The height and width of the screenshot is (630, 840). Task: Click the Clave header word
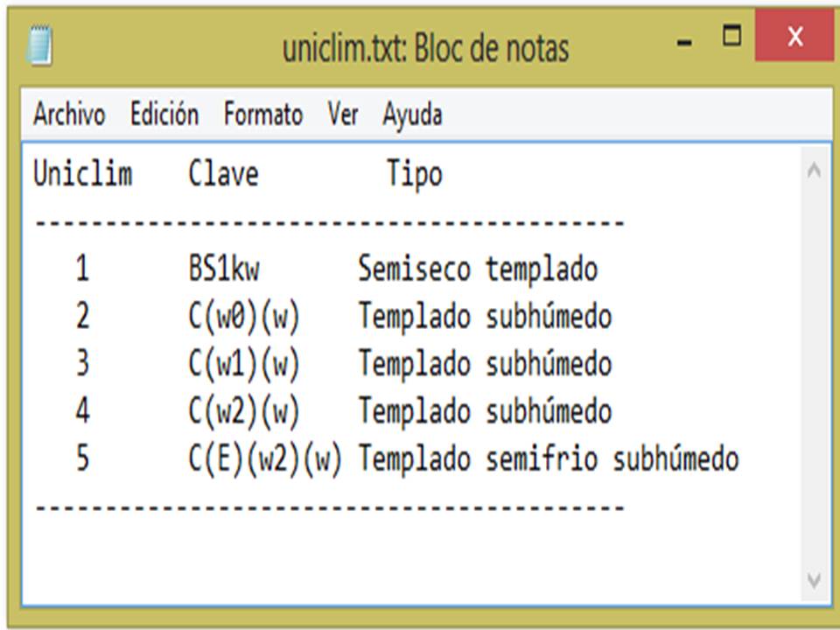[x=223, y=174]
